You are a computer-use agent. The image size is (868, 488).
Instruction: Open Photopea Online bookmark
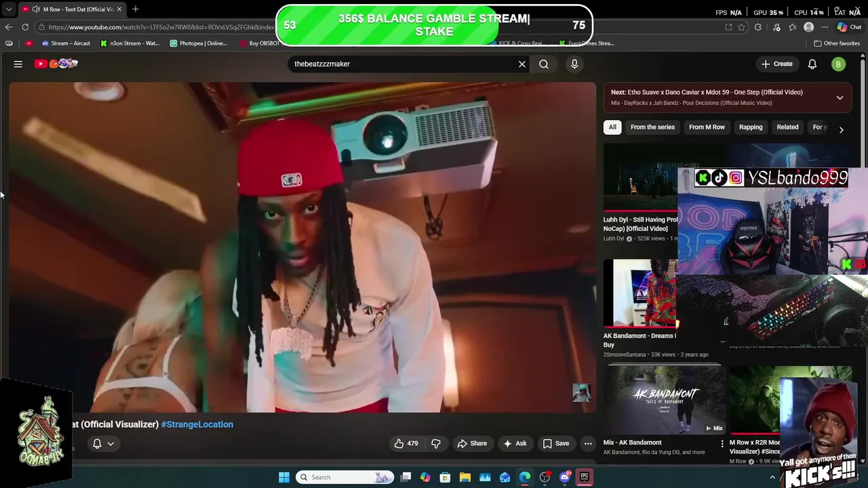point(199,43)
